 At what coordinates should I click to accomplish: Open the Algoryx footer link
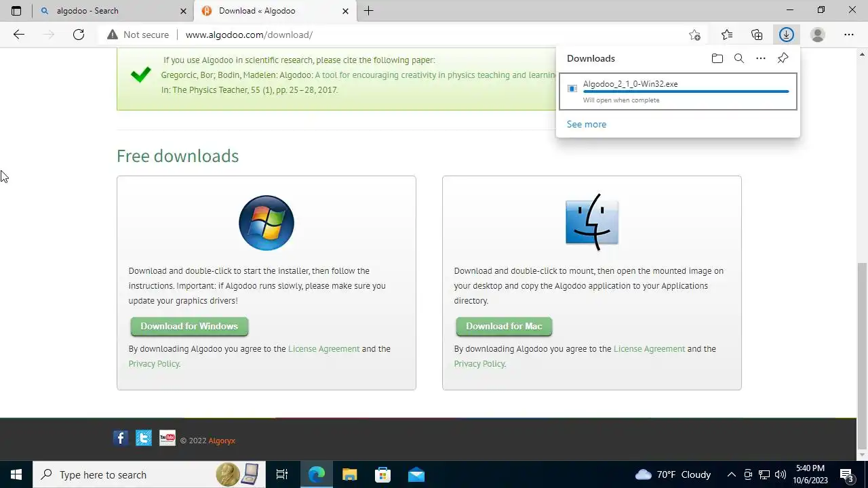tap(222, 441)
